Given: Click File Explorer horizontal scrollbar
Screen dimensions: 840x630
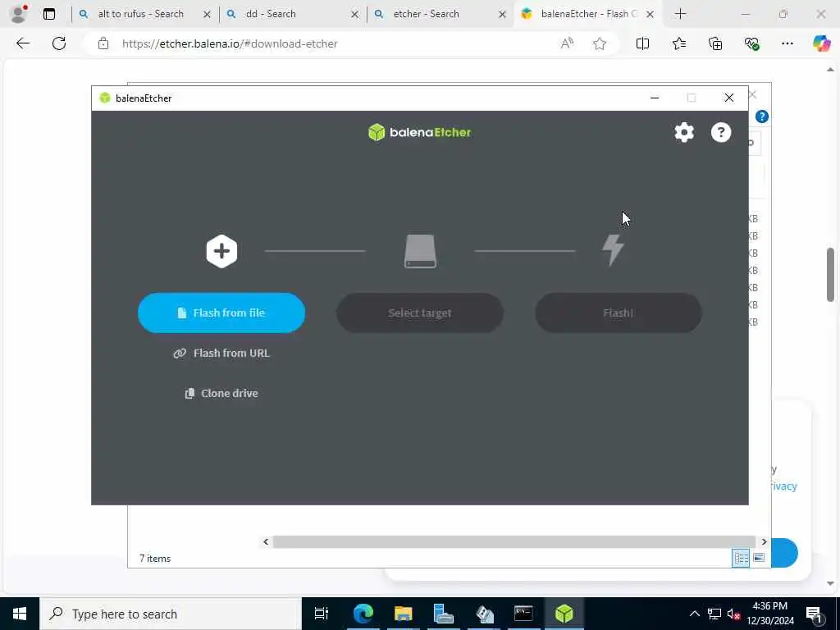Looking at the screenshot, I should point(514,541).
